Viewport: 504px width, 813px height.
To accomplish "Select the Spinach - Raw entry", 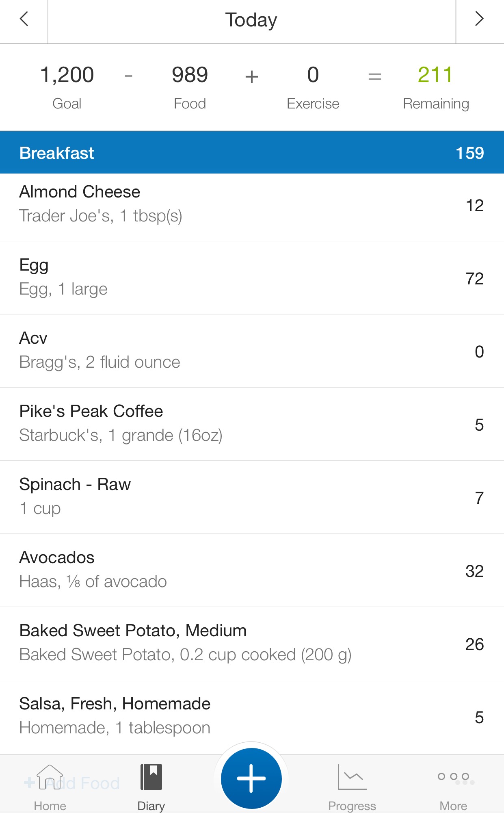I will (251, 497).
